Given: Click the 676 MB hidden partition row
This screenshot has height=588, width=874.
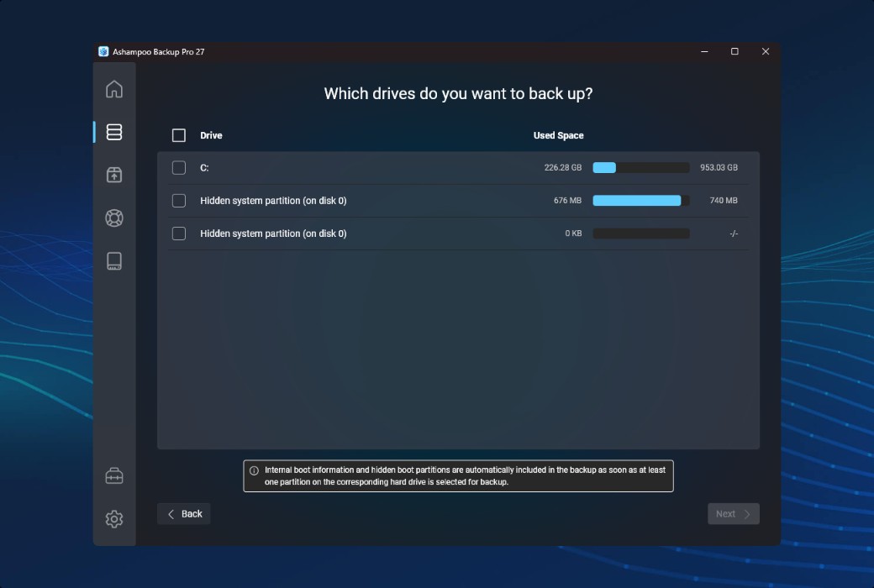Looking at the screenshot, I should click(x=378, y=200).
